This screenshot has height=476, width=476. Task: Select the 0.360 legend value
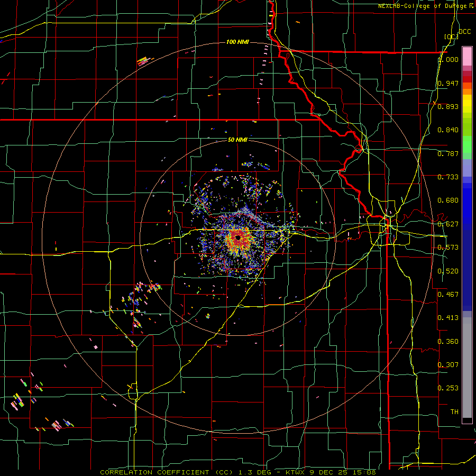(x=448, y=342)
